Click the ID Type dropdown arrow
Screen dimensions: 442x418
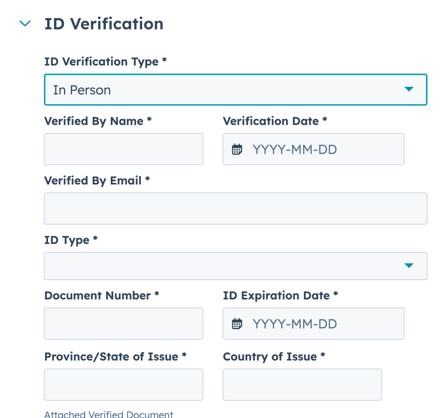click(409, 265)
